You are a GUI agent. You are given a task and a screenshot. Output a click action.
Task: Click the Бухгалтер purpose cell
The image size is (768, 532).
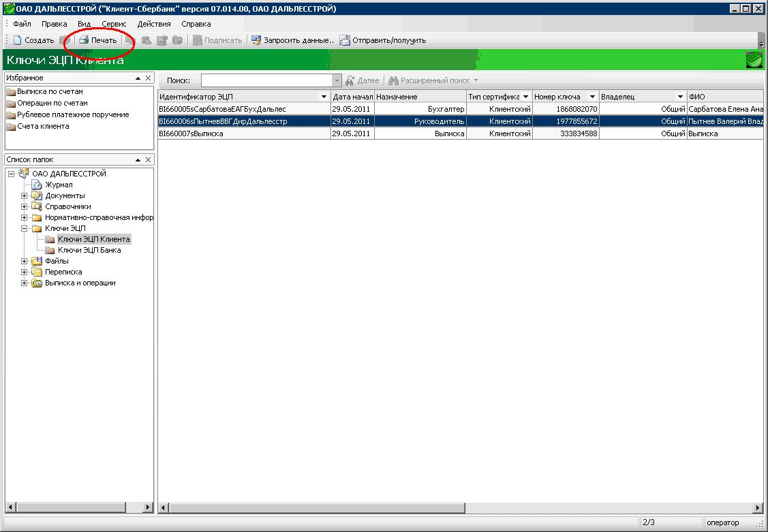tap(420, 109)
